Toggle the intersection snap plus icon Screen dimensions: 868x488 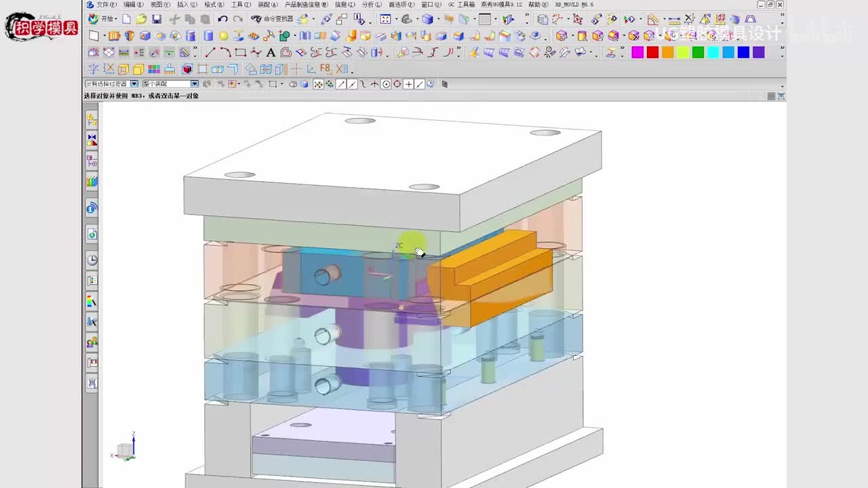pos(409,84)
